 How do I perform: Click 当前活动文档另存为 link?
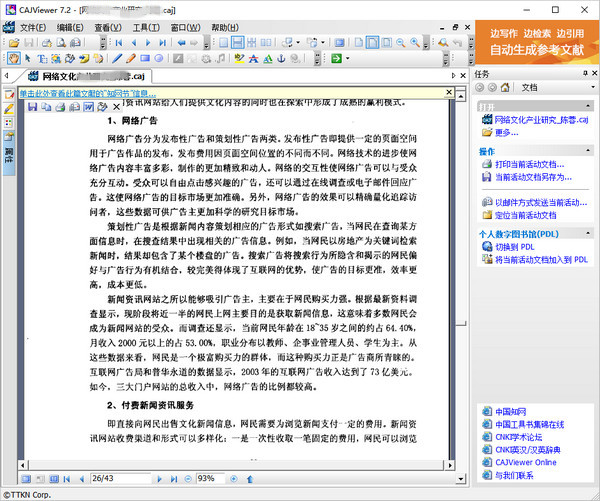(533, 177)
